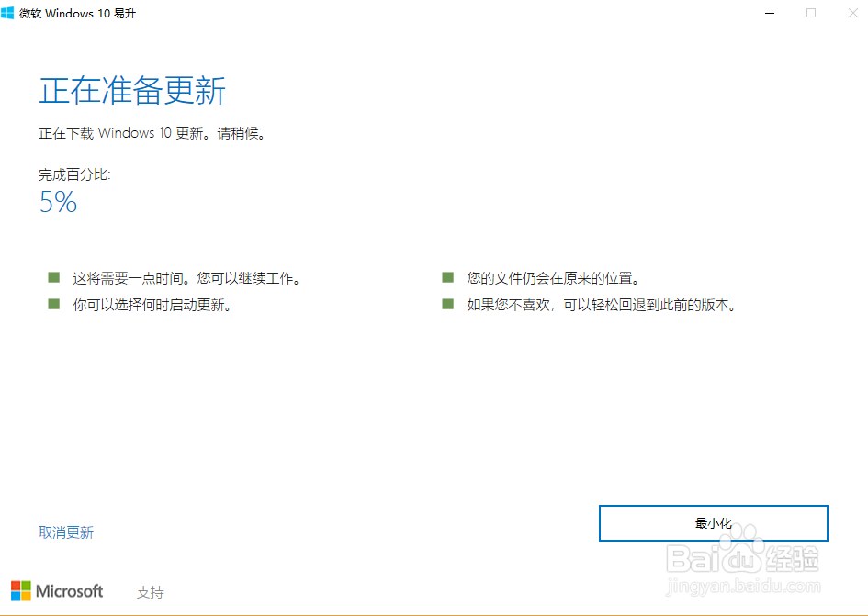Close the Windows 10 易升 window

coord(853,13)
